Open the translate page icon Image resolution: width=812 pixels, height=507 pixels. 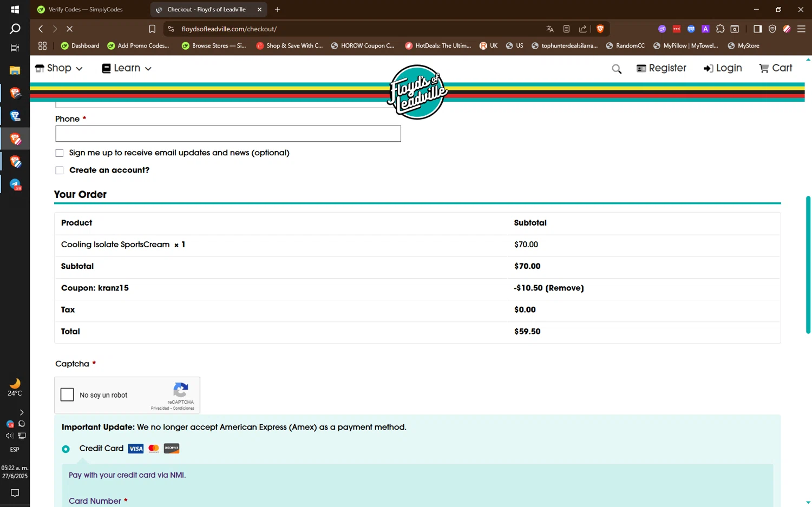550,29
